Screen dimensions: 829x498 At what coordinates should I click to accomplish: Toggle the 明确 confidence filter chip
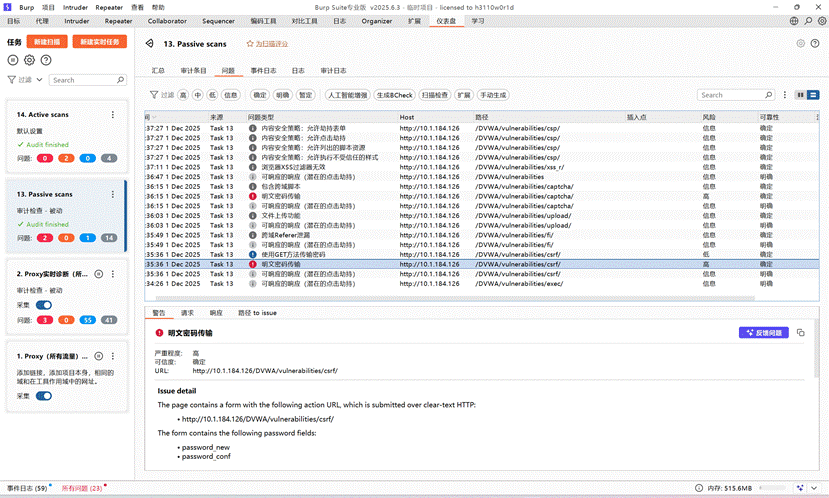pos(283,95)
